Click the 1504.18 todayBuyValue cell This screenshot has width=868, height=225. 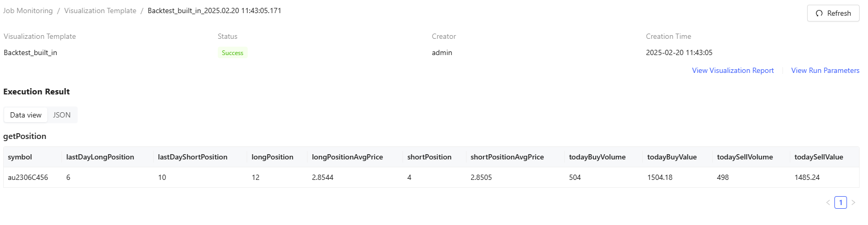point(660,177)
